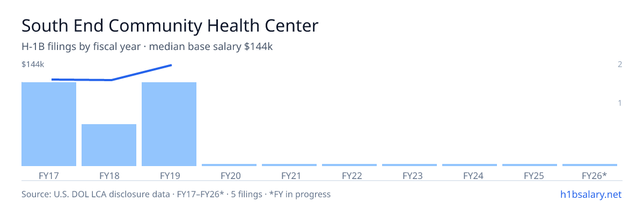The image size is (644, 215).
Task: Click the FY26* axis label
Action: pos(594,176)
